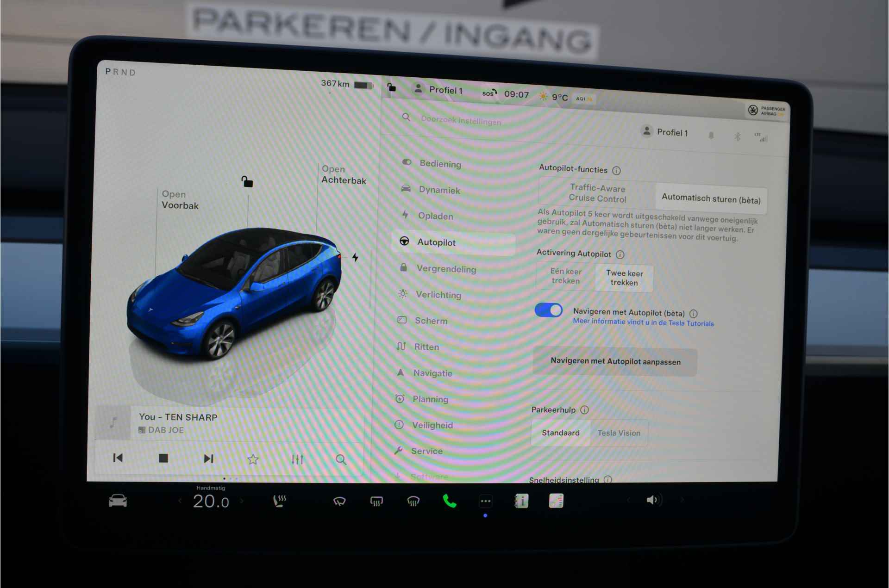Open the Navigatie settings menu
The width and height of the screenshot is (889, 588).
[x=424, y=373]
